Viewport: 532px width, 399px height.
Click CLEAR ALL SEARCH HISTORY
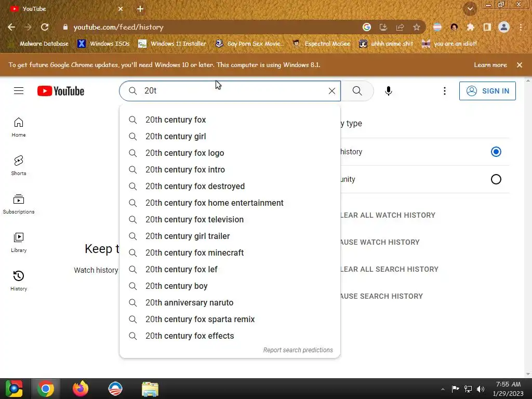pyautogui.click(x=389, y=269)
